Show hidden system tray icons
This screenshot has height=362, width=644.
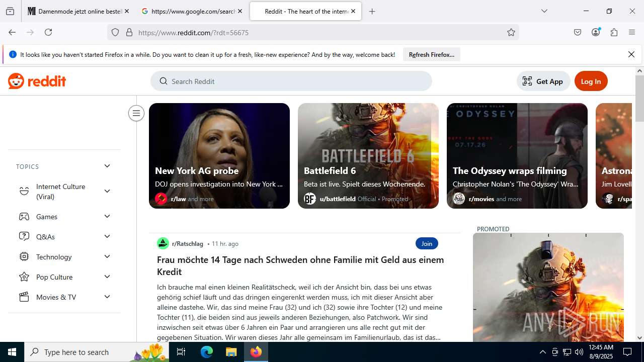tap(542, 352)
